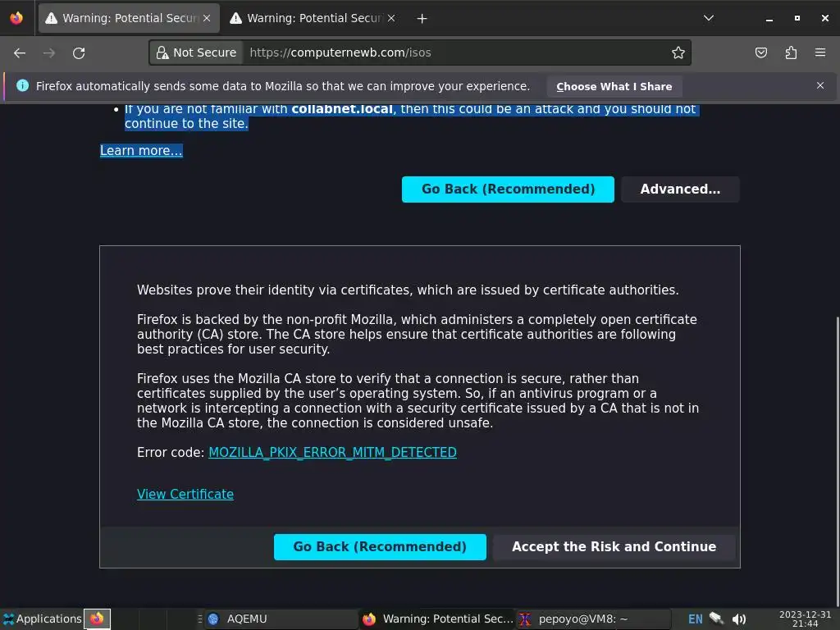Screen dimensions: 840x630
Task: Click upper Go Back (Recommended) button
Action: tap(508, 189)
